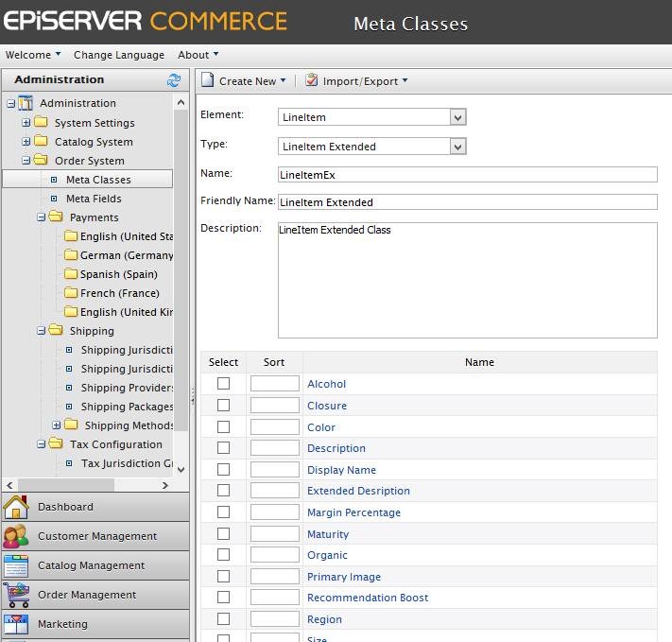Open the Change Language link
This screenshot has height=642, width=672.
(119, 55)
